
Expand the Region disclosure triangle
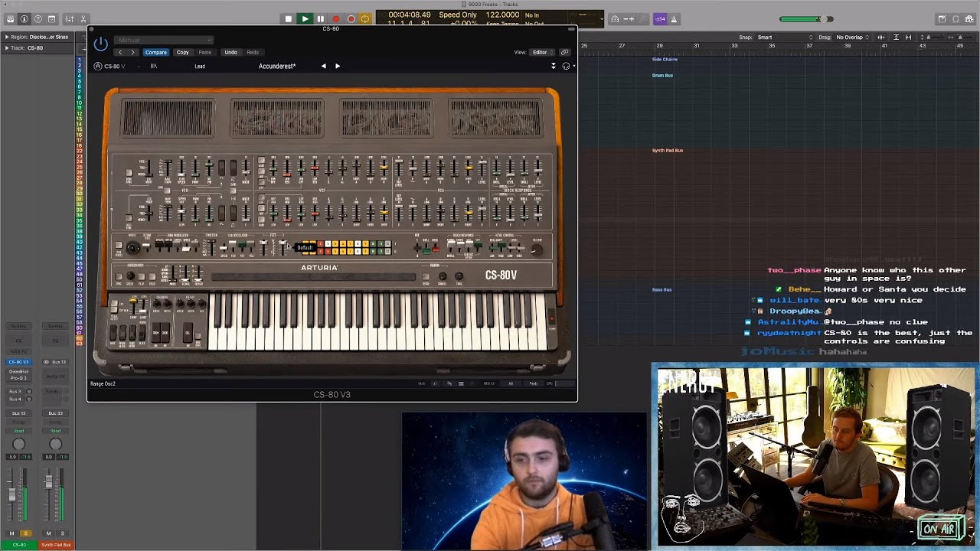7,37
